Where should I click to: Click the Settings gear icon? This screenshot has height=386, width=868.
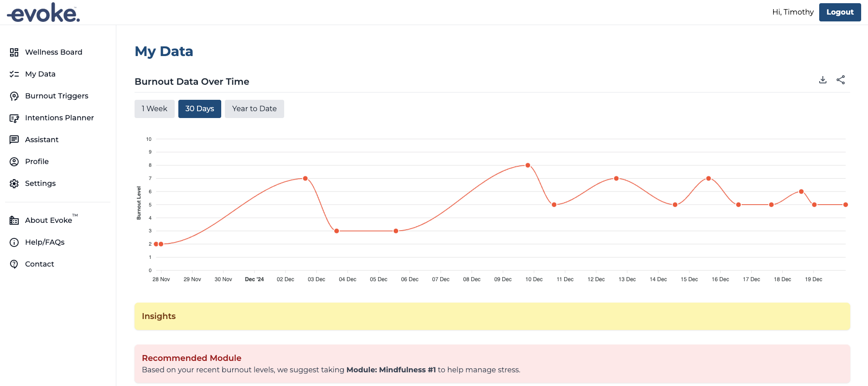click(x=14, y=184)
